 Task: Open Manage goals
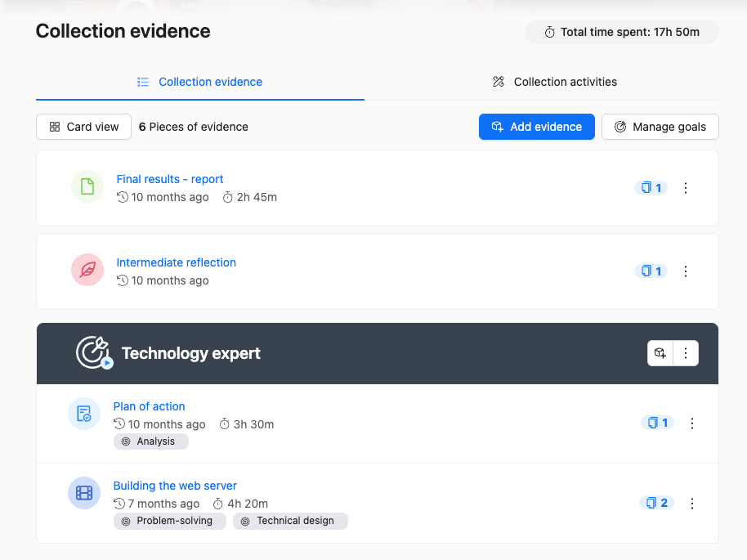[660, 127]
